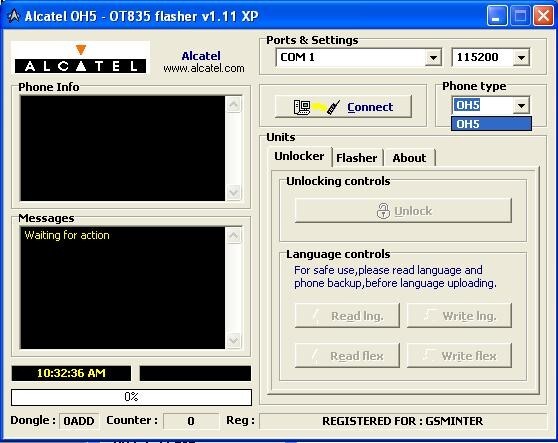Image resolution: width=558 pixels, height=443 pixels.
Task: Click the 10:32:36 AM clock display
Action: point(71,373)
